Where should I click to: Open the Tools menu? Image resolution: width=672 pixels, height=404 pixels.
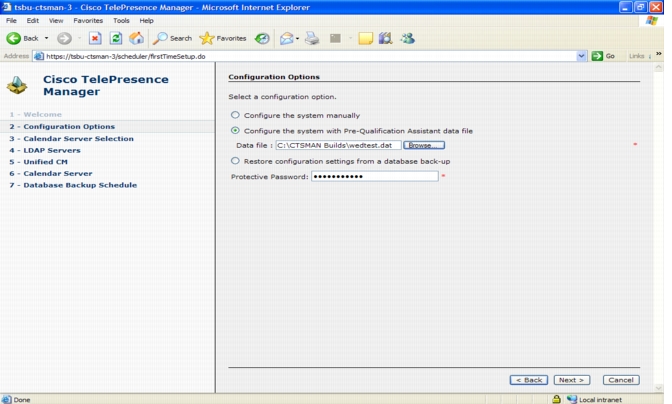pos(121,21)
